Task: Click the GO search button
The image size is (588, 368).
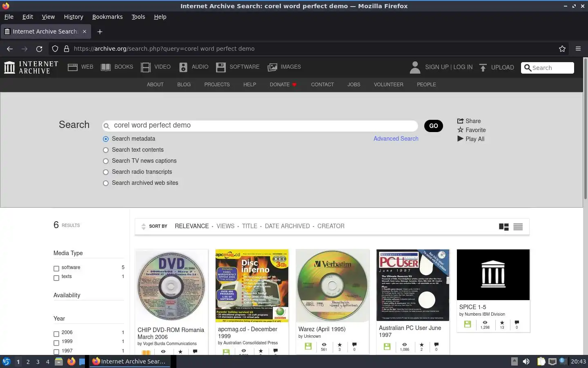Action: [434, 126]
